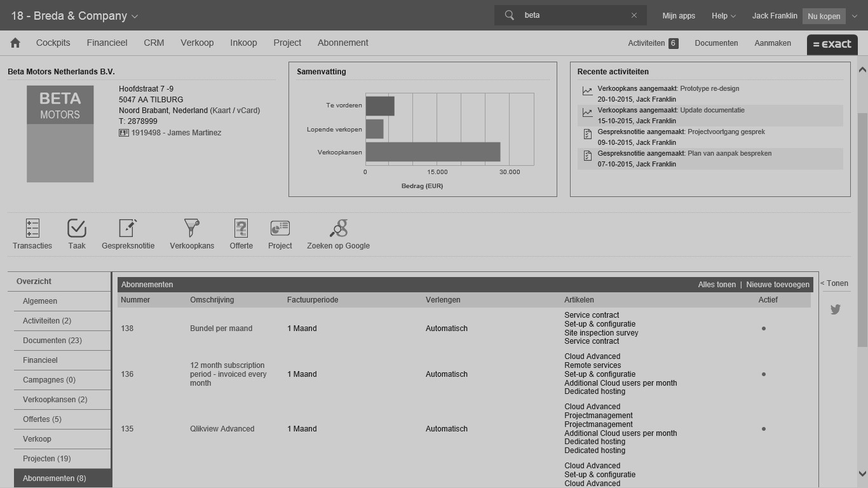Open the Kaart link for address
This screenshot has width=868, height=488.
pyautogui.click(x=222, y=111)
